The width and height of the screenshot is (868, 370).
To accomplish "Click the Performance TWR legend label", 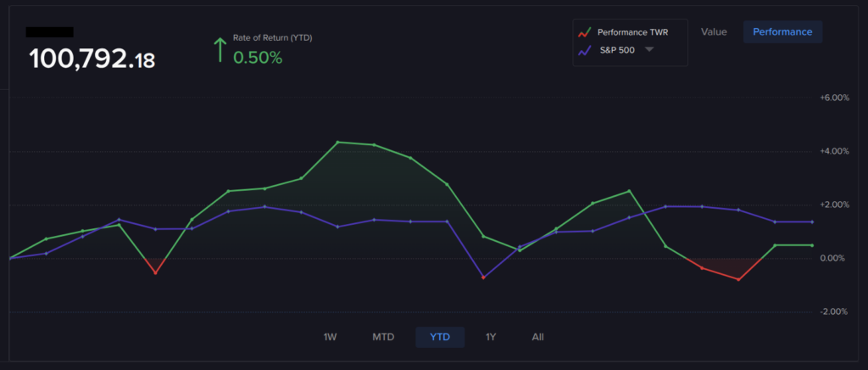I will tap(632, 32).
